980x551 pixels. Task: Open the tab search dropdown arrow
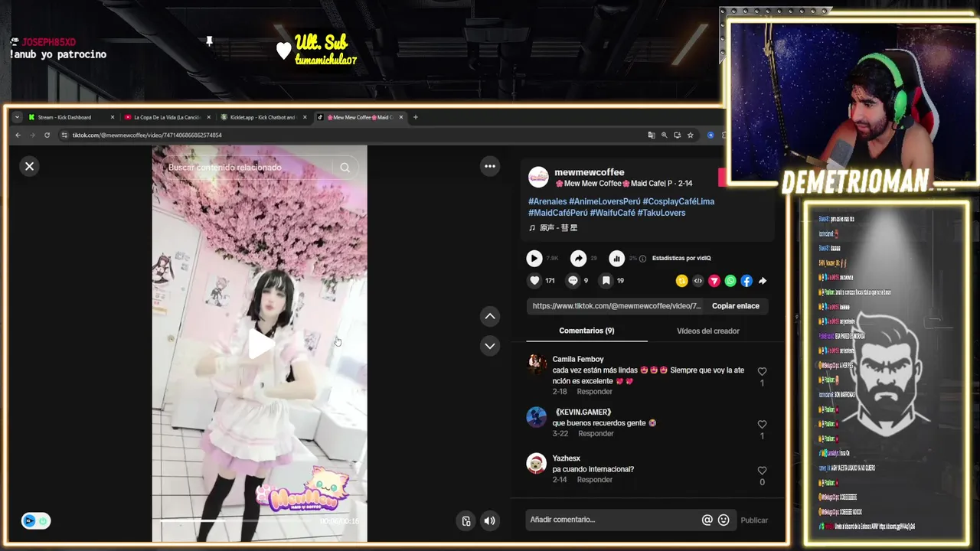[17, 117]
